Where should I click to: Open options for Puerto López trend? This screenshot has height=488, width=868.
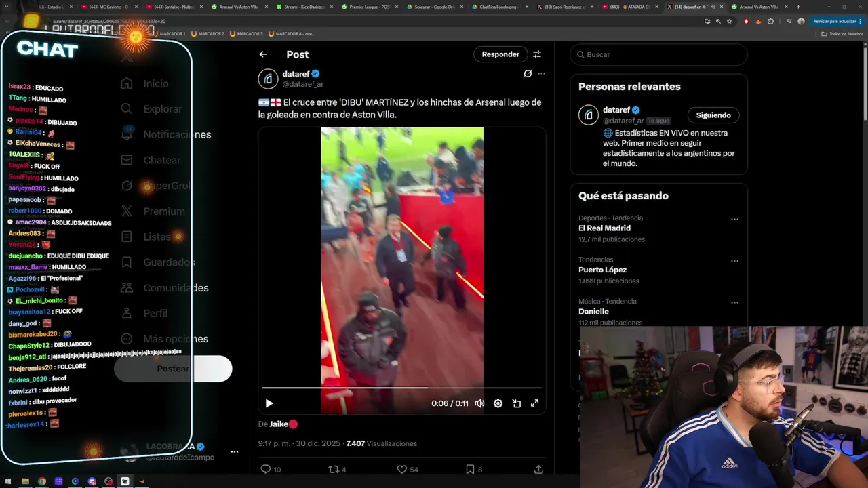point(734,260)
